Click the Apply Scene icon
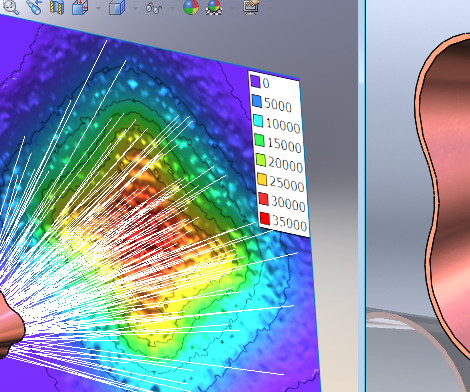The width and height of the screenshot is (470, 392). [214, 7]
